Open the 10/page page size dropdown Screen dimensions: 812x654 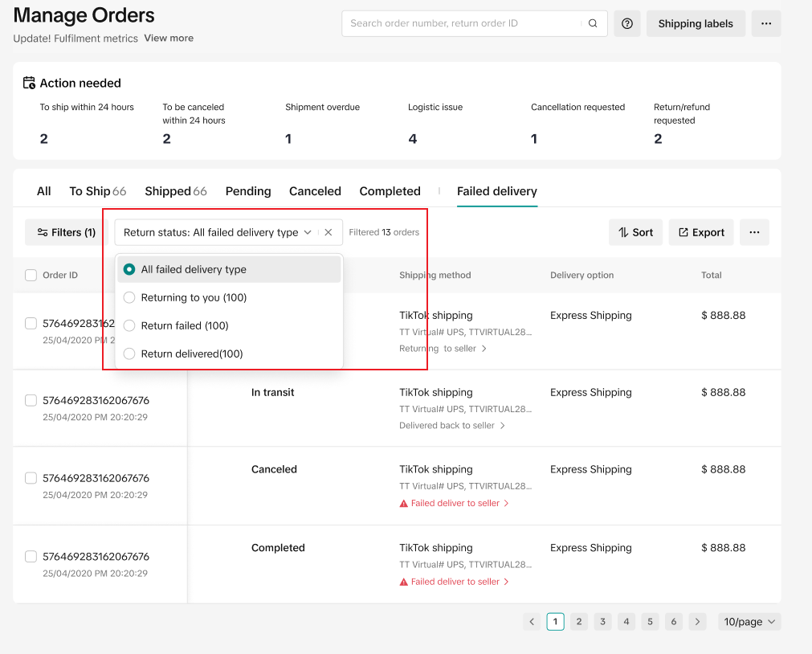pyautogui.click(x=749, y=621)
